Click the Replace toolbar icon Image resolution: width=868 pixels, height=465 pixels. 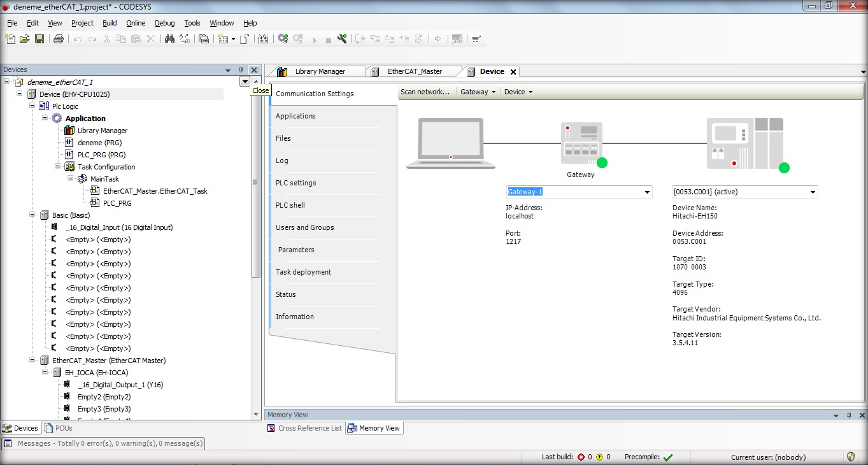coord(185,39)
